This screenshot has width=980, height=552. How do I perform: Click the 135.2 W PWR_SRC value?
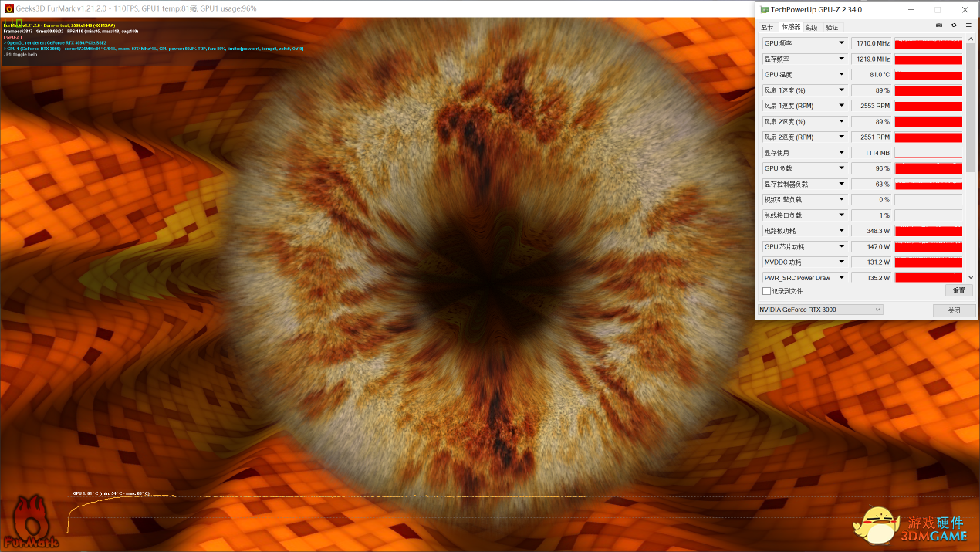click(871, 277)
